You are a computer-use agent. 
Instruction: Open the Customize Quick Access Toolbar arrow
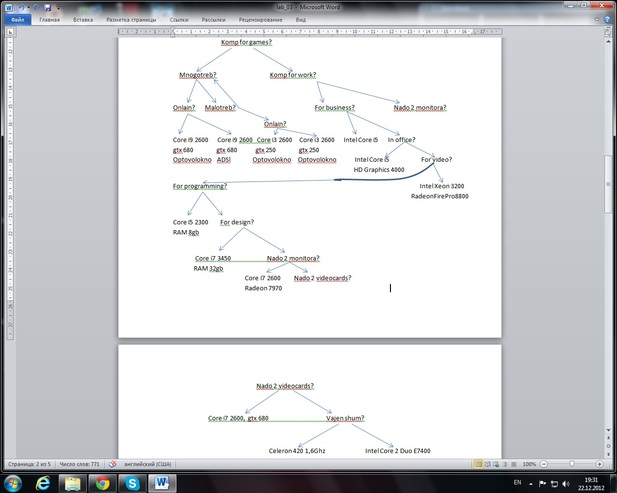(x=58, y=7)
